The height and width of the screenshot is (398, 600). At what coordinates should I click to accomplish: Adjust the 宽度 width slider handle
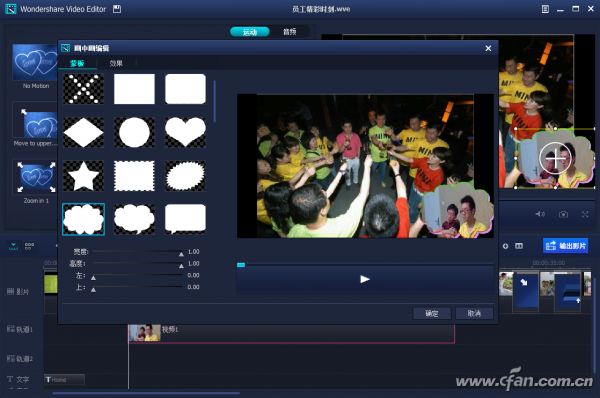[x=181, y=254]
